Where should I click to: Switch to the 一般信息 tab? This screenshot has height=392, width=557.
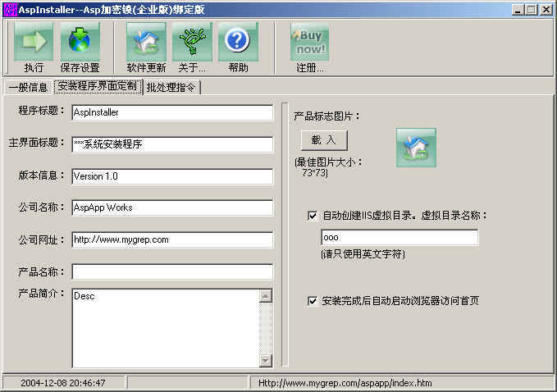(x=27, y=87)
